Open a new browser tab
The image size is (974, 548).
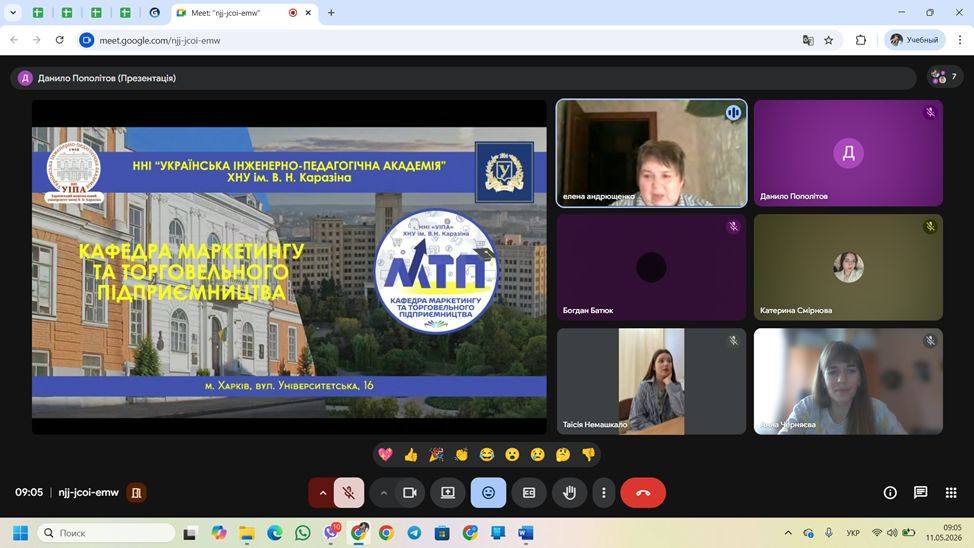point(331,12)
